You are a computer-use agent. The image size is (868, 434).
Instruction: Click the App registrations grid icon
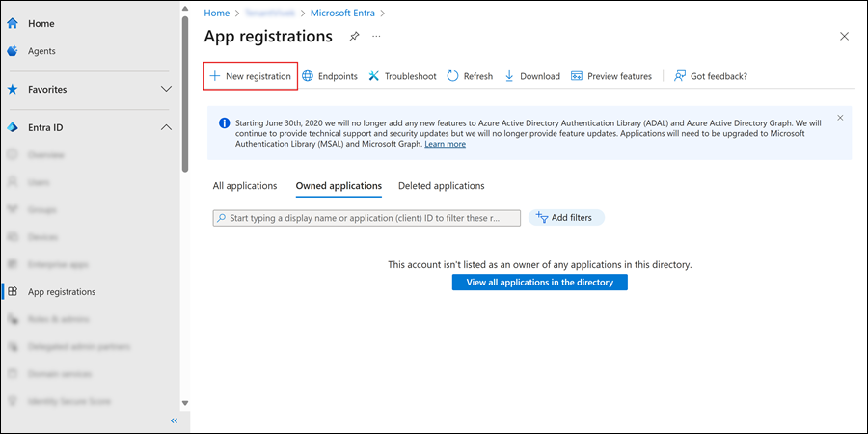(x=13, y=291)
